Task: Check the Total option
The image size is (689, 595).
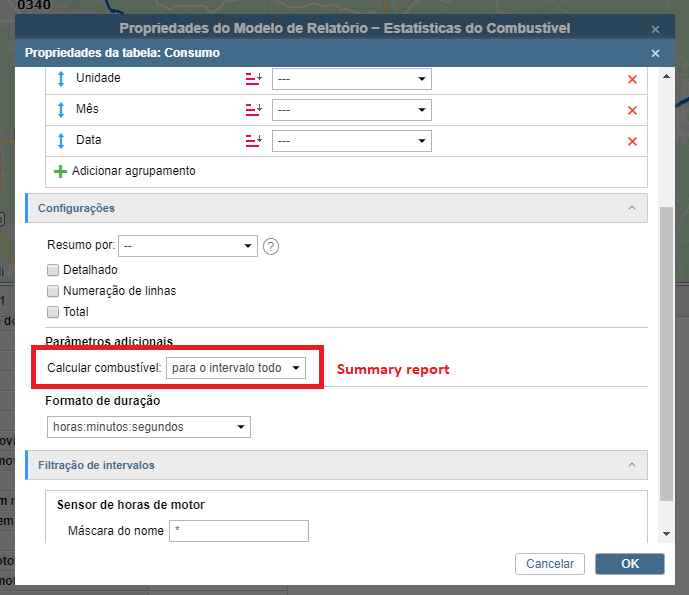Action: [x=53, y=312]
